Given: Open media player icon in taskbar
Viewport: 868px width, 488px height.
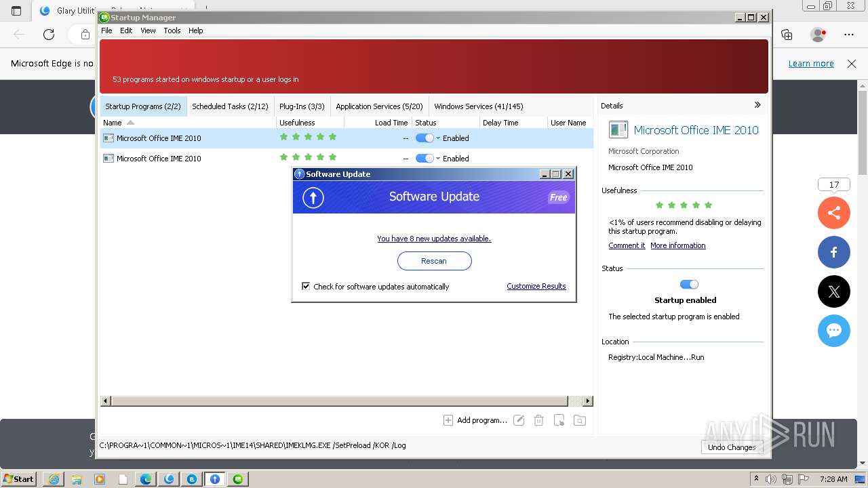Looking at the screenshot, I should point(100,479).
